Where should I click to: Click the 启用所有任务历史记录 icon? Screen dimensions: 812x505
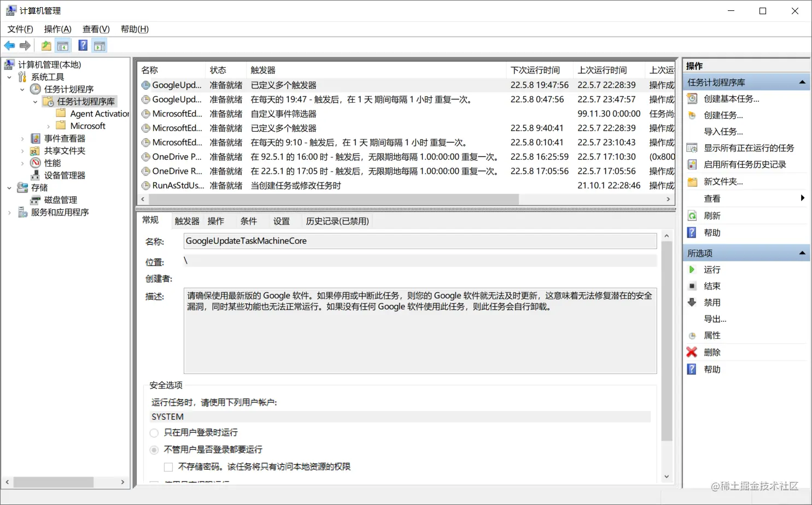click(x=692, y=165)
